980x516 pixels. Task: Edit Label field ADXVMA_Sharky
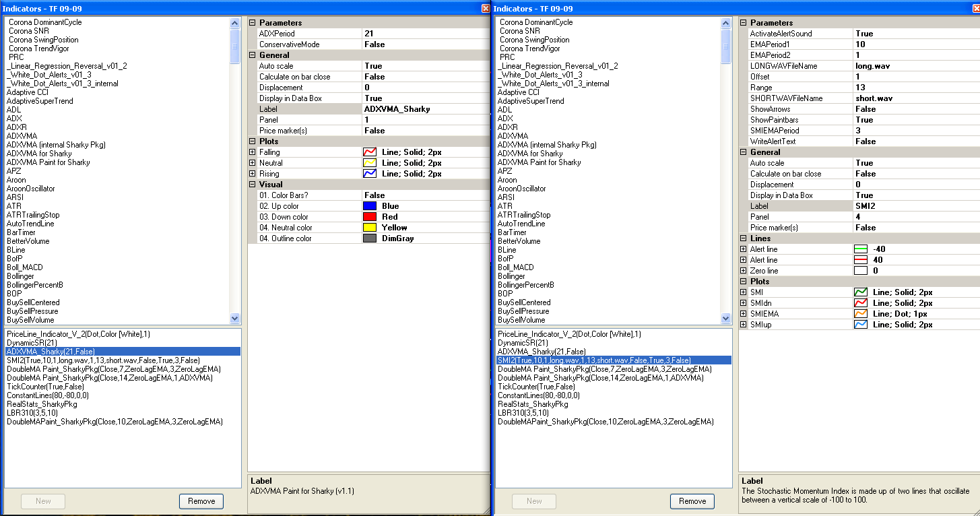tap(426, 109)
